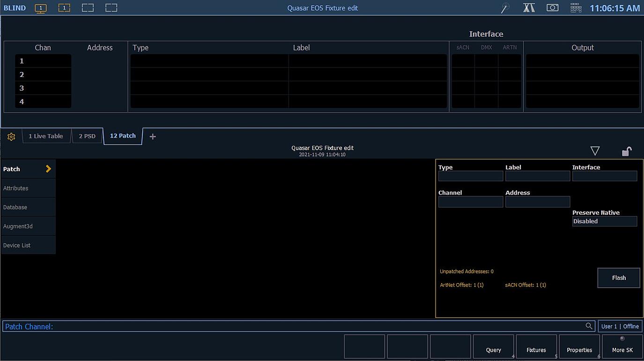Image resolution: width=644 pixels, height=361 pixels.
Task: Click the second numbered display icon
Action: coord(64,8)
